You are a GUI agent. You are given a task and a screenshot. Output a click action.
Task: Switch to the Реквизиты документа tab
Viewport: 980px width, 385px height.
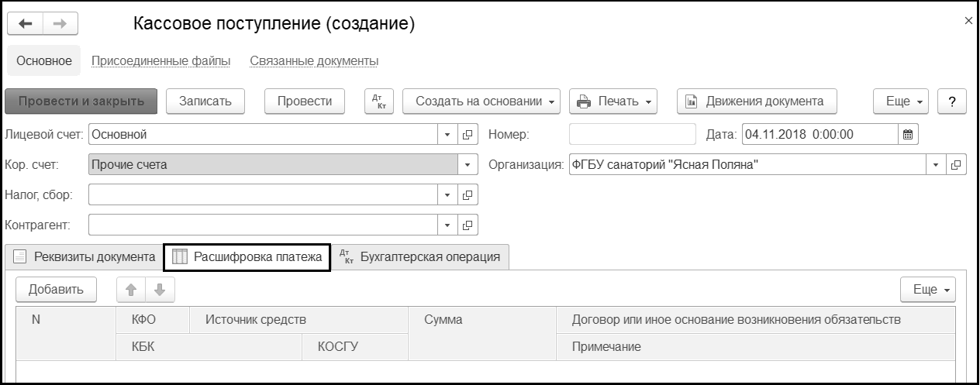(84, 257)
